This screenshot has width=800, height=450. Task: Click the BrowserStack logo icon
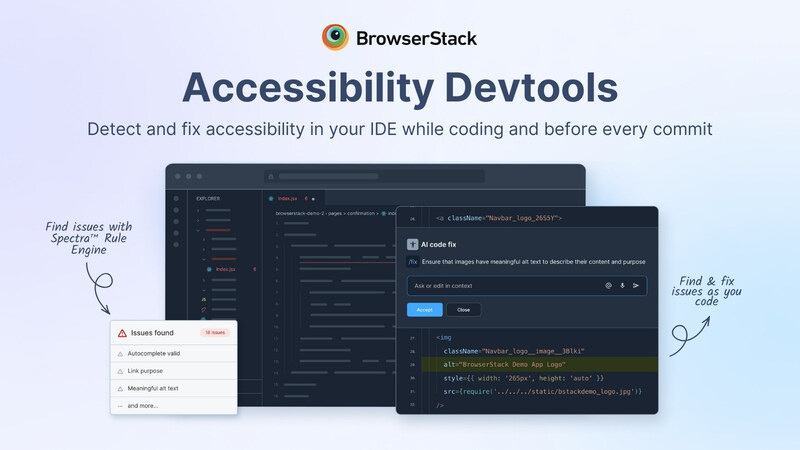pyautogui.click(x=335, y=38)
